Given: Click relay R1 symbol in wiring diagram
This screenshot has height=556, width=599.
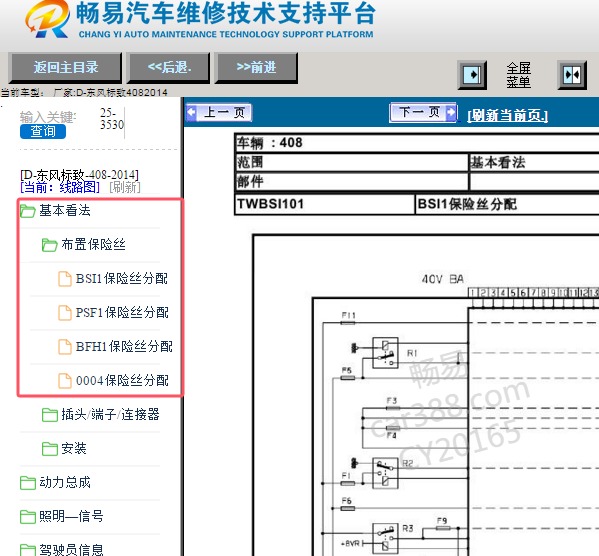Looking at the screenshot, I should pos(385,353).
